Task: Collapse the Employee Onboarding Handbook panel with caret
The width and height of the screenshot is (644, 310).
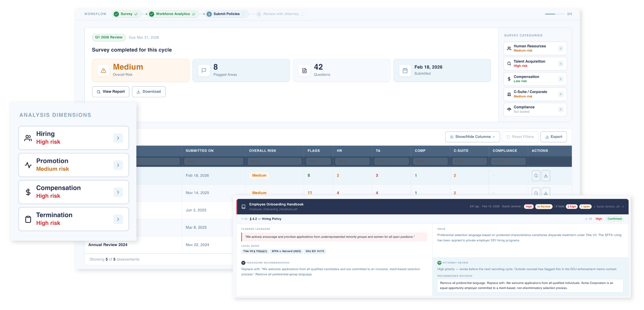Action: (x=623, y=207)
